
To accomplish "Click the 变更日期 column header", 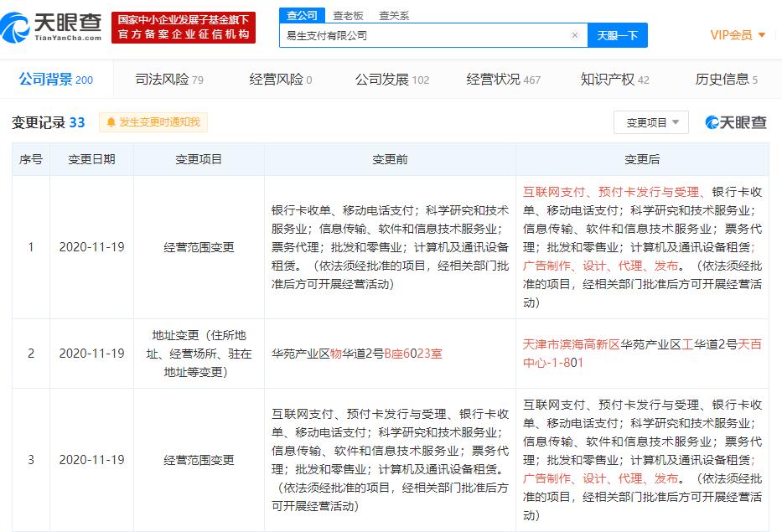I will click(x=91, y=159).
